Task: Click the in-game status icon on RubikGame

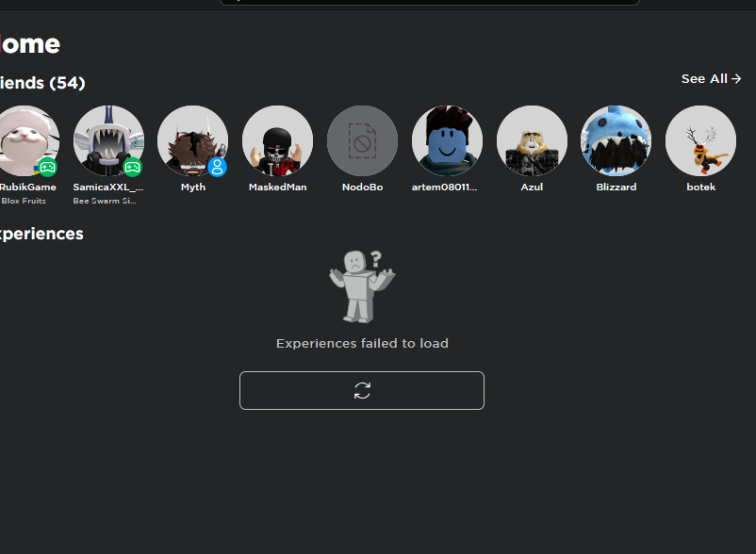Action: coord(48,167)
